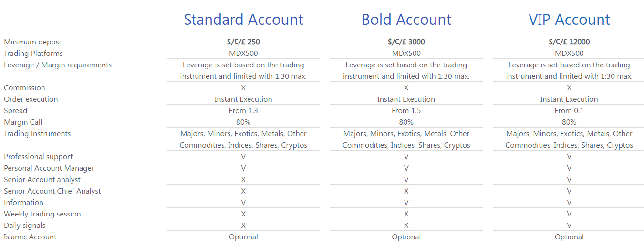644x248 pixels.
Task: Click Standard Account's Margin Call 80% value
Action: (x=243, y=122)
